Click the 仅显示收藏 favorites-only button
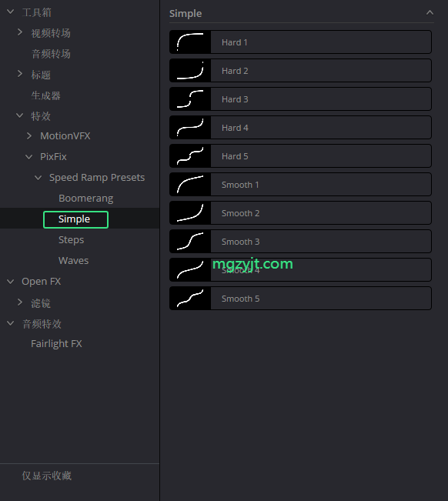This screenshot has width=448, height=501. [47, 476]
